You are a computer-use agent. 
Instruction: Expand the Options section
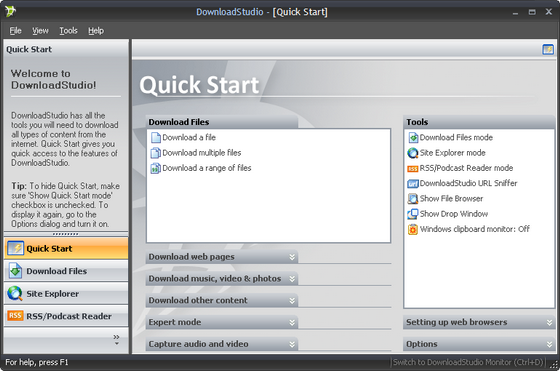click(479, 344)
